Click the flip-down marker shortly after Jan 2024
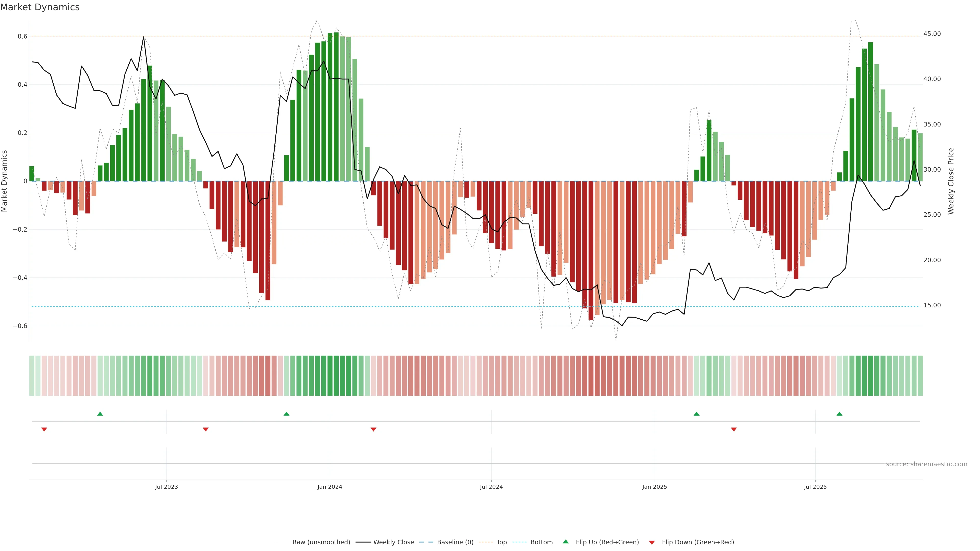980x551 pixels. [x=374, y=429]
